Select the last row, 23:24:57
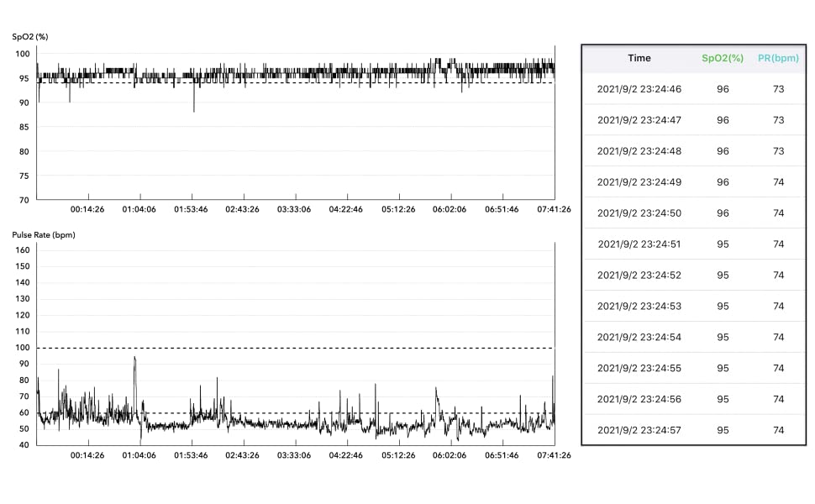The height and width of the screenshot is (504, 815). coord(639,430)
